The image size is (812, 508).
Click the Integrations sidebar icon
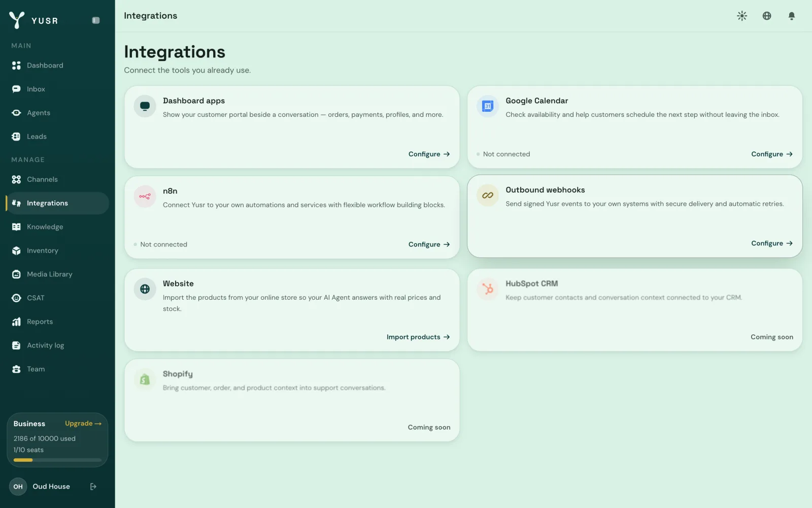coord(16,203)
